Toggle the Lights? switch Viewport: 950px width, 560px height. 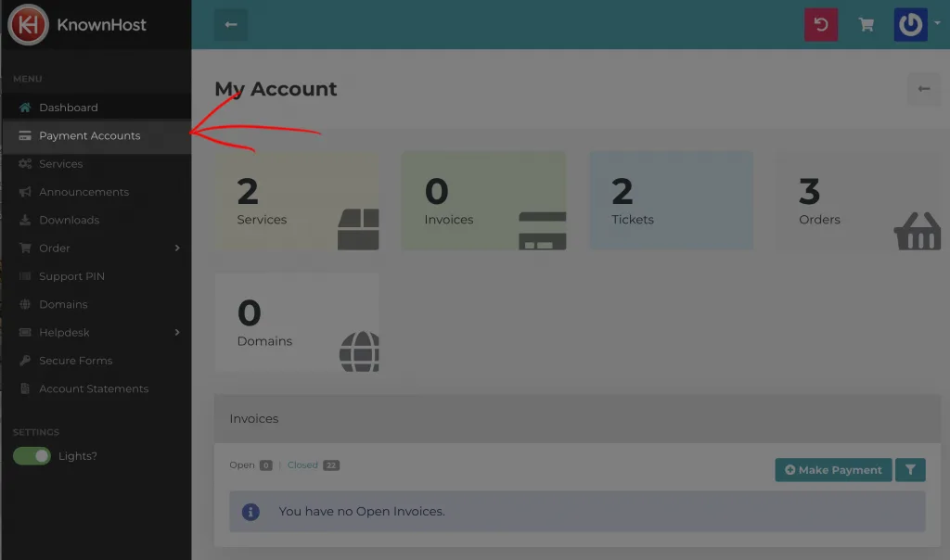pos(32,456)
